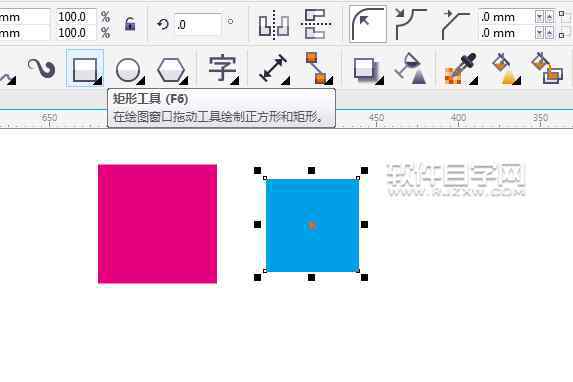
Task: Select the Polygon tool
Action: 171,69
